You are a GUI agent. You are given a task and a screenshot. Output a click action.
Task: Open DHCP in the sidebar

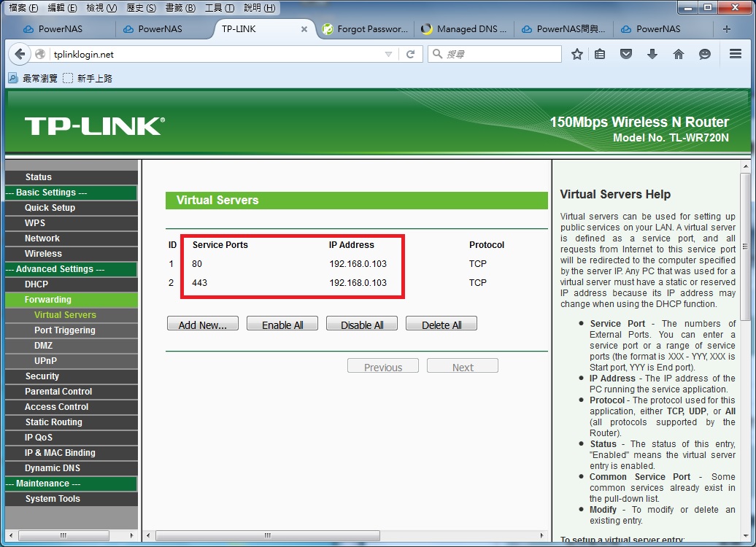(x=72, y=284)
